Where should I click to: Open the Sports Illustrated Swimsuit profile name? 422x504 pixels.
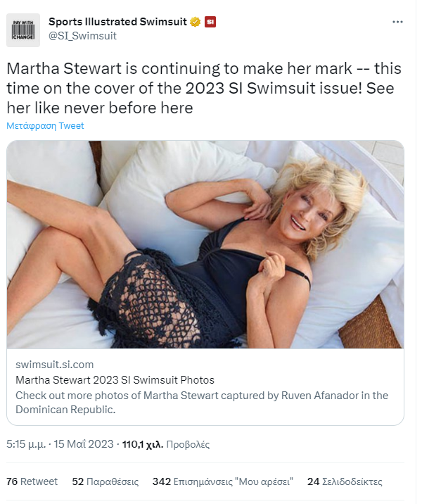tap(117, 22)
